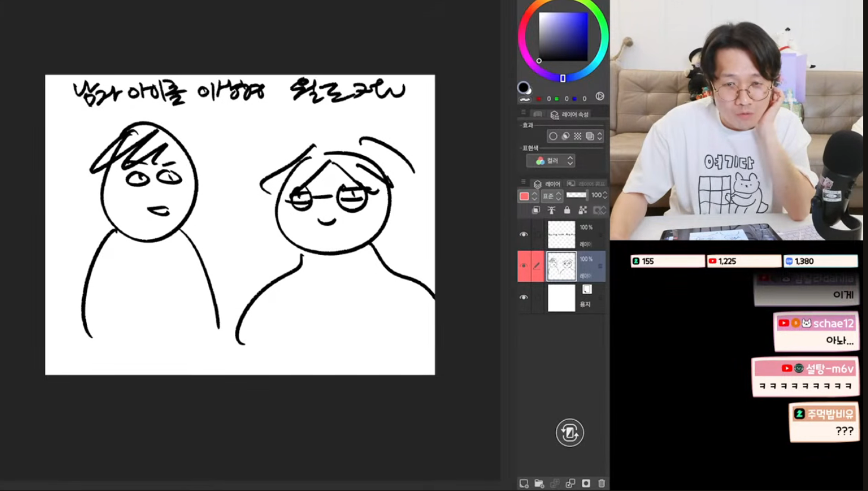868x491 pixels.
Task: Hide the top text layer eye icon
Action: point(524,234)
